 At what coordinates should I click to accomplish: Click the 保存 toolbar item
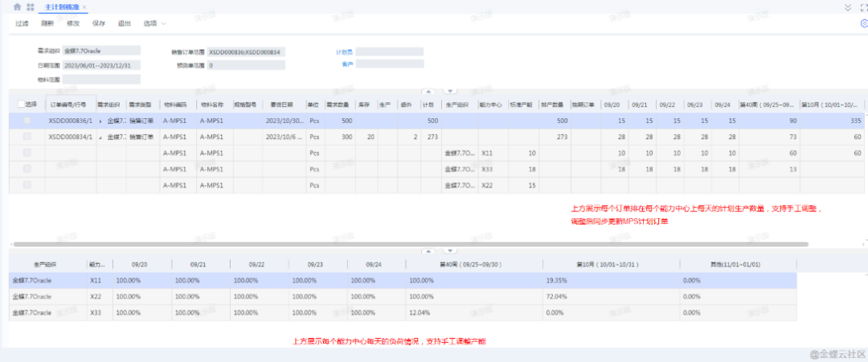coord(99,23)
